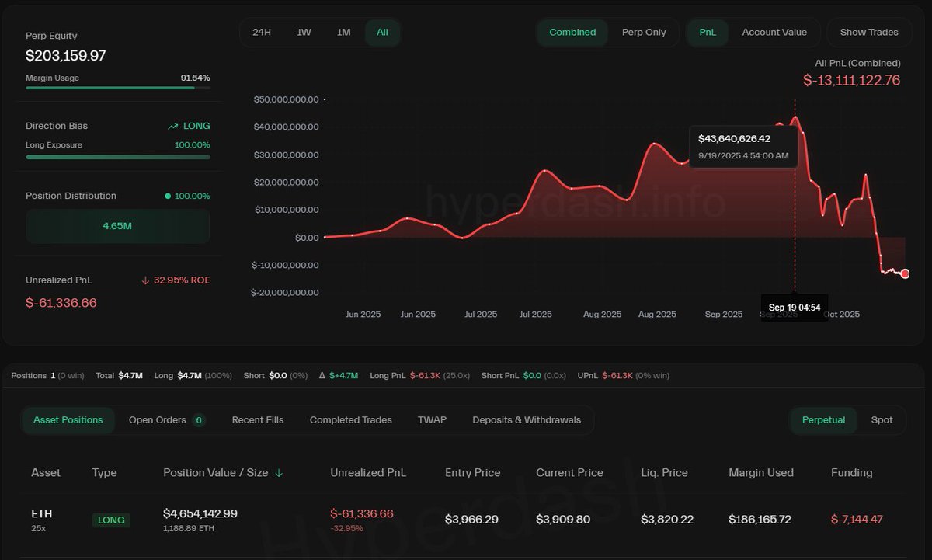This screenshot has width=932, height=560.
Task: Click the LONG type badge
Action: tap(111, 520)
